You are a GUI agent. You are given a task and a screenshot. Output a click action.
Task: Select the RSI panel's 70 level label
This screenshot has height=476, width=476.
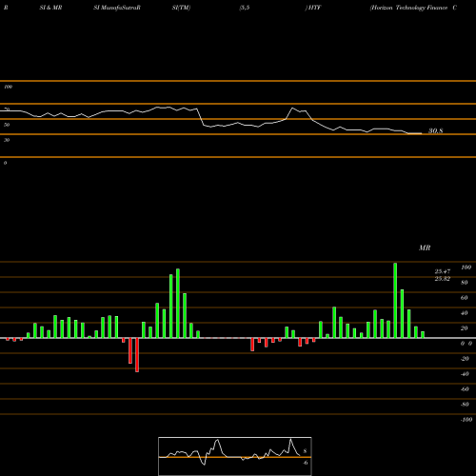(x=7, y=109)
